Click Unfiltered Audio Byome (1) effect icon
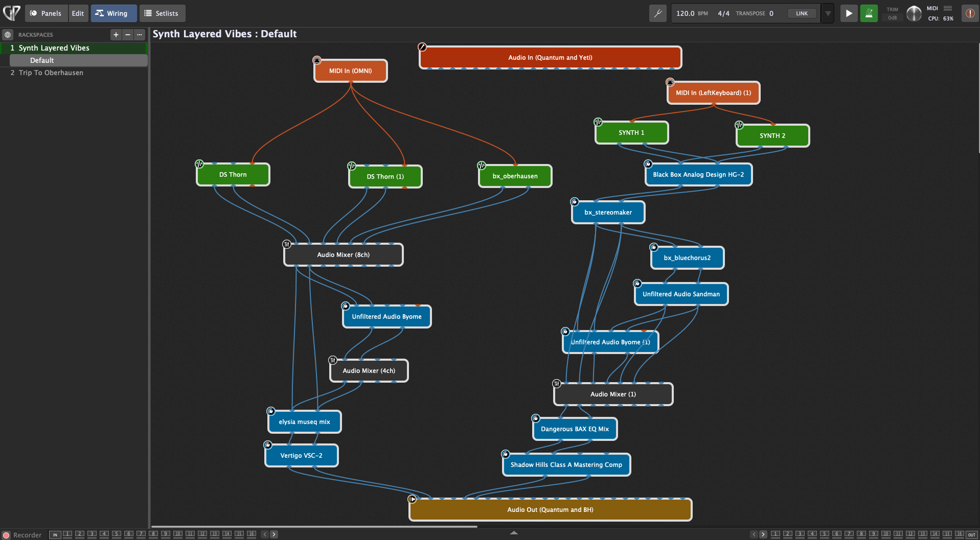 (x=565, y=332)
